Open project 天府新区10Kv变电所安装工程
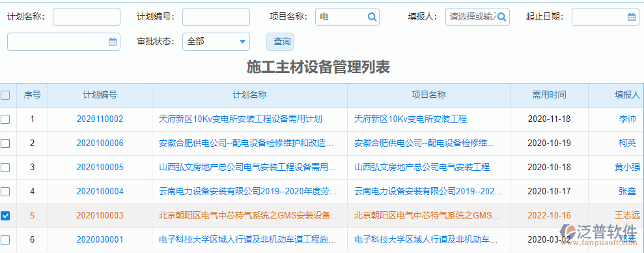Image resolution: width=644 pixels, height=253 pixels. pyautogui.click(x=410, y=119)
